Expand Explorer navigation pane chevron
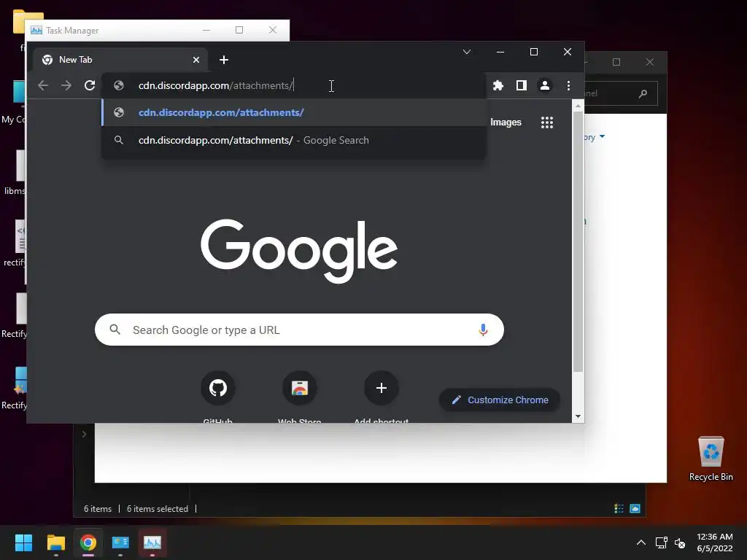 [85, 434]
